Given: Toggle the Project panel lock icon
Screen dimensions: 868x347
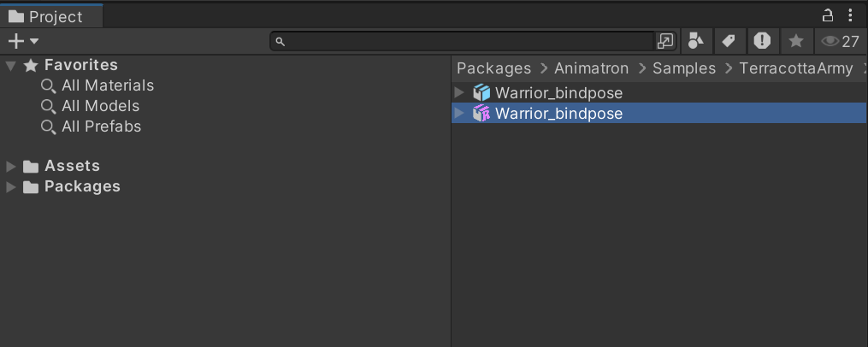Looking at the screenshot, I should pyautogui.click(x=828, y=15).
